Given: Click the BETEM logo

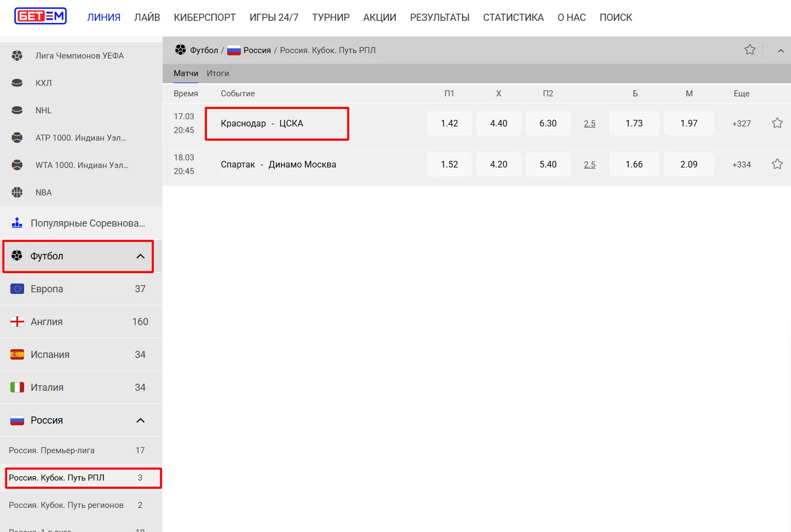Looking at the screenshot, I should tap(41, 16).
